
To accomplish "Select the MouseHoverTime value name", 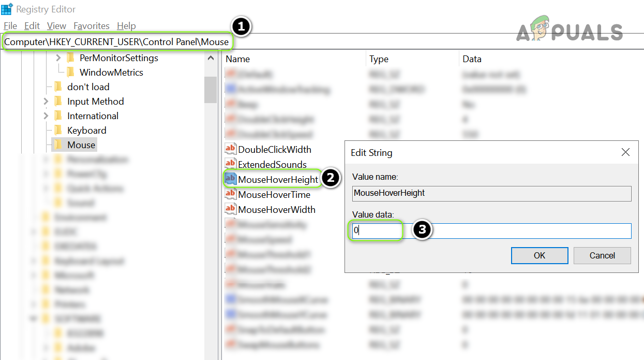I will [x=274, y=194].
